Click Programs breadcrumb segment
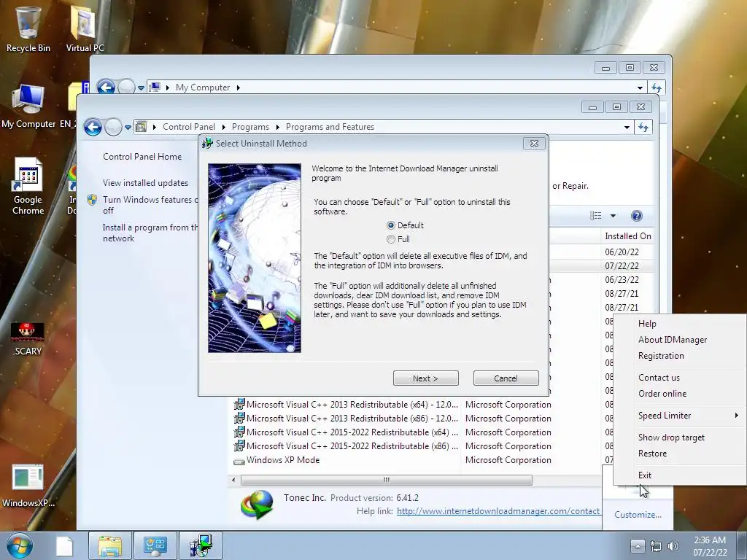747x560 pixels. [250, 127]
